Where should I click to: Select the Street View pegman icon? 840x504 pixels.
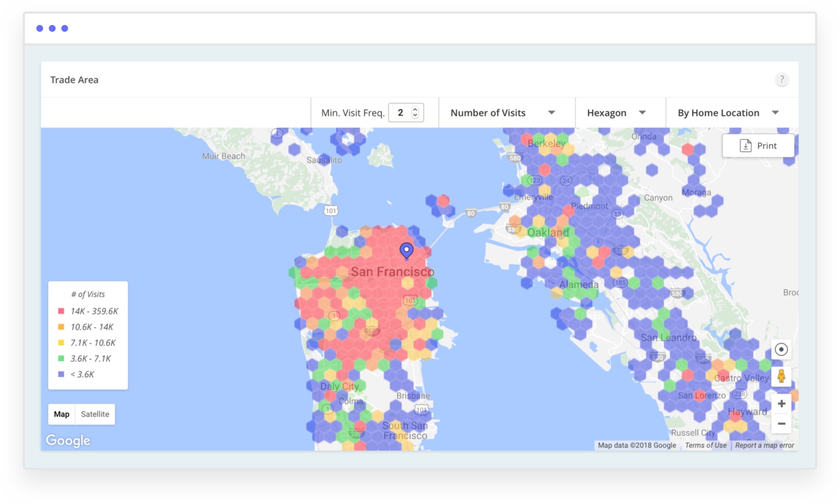click(x=781, y=376)
